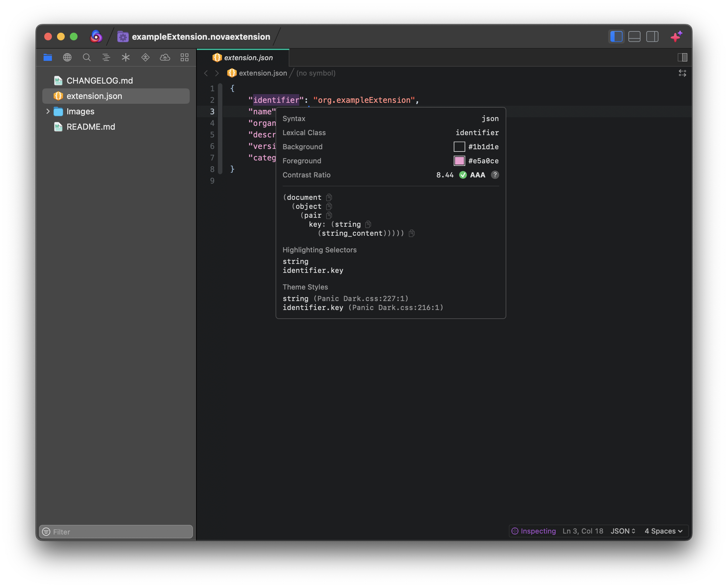
Task: Click the editor options arrows icon
Action: pyautogui.click(x=682, y=73)
